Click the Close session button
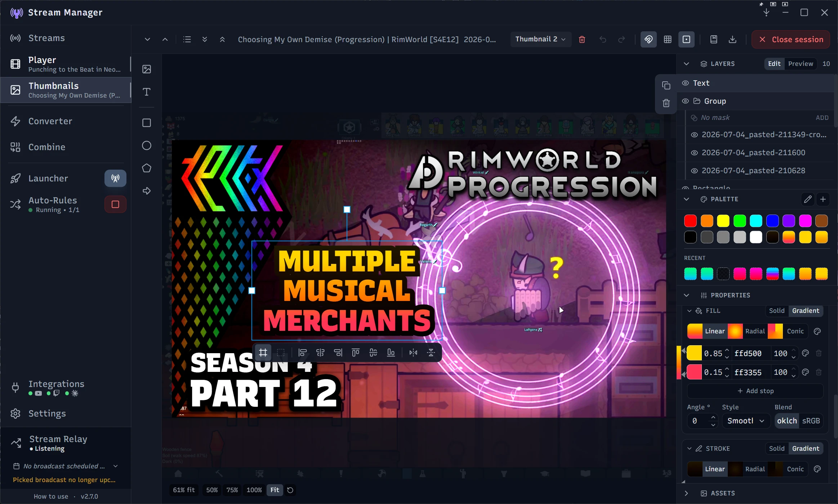 click(791, 39)
